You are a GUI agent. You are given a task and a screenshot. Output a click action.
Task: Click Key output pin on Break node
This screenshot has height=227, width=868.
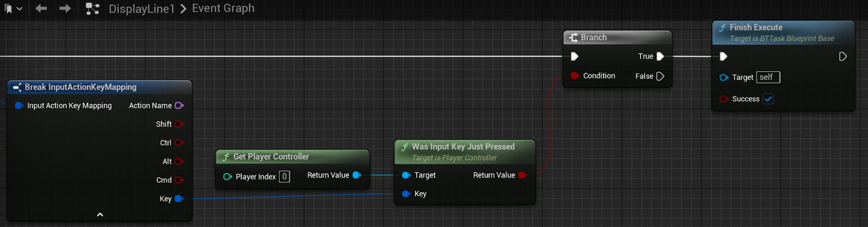[x=179, y=199]
